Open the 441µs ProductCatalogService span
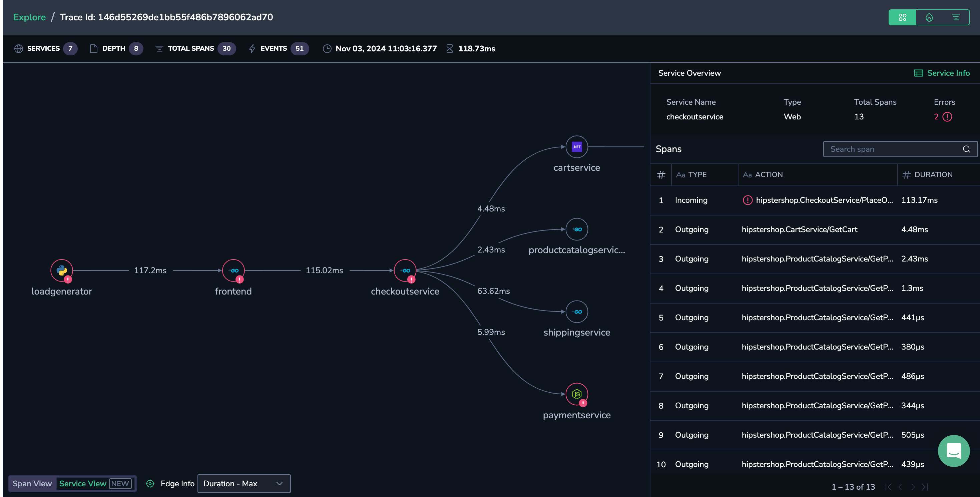Image resolution: width=980 pixels, height=497 pixels. click(x=815, y=318)
